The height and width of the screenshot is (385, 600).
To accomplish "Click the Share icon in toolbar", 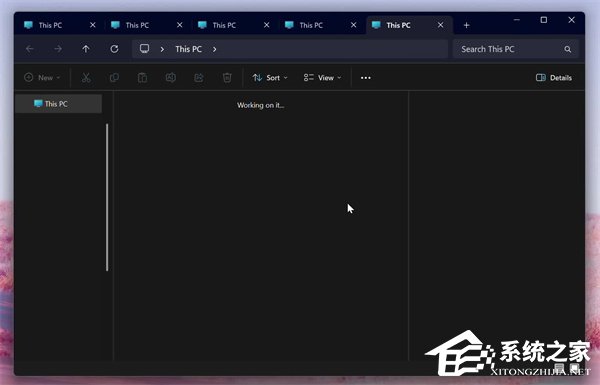I will click(199, 78).
